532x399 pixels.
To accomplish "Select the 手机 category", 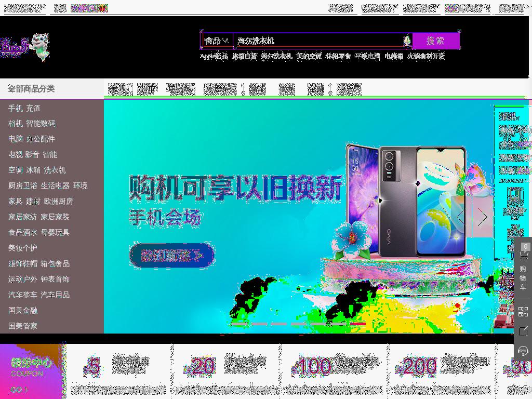I will (x=15, y=108).
